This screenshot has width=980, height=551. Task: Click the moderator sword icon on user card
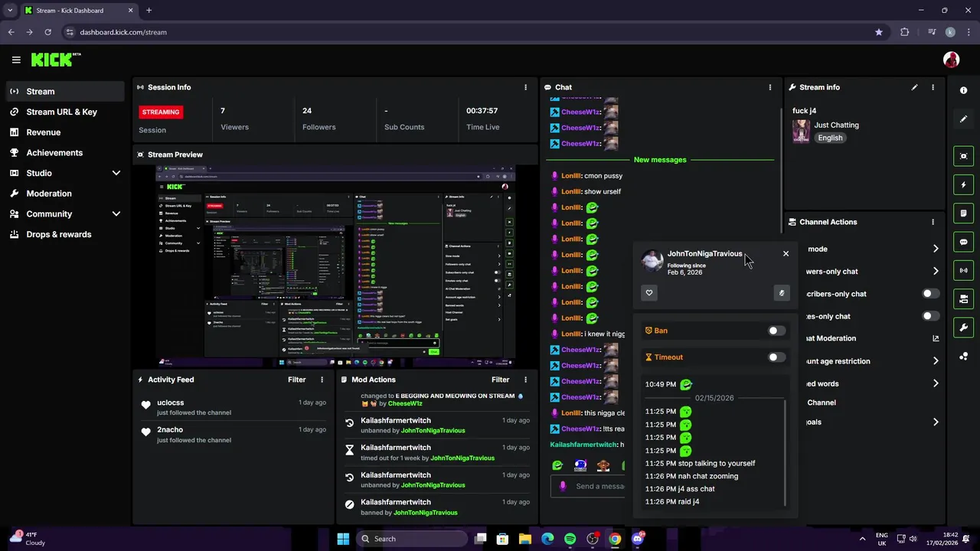(x=782, y=292)
